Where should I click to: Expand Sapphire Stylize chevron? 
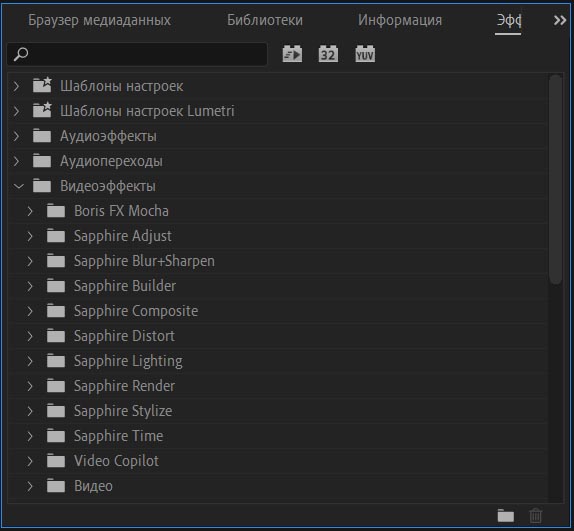coord(30,411)
